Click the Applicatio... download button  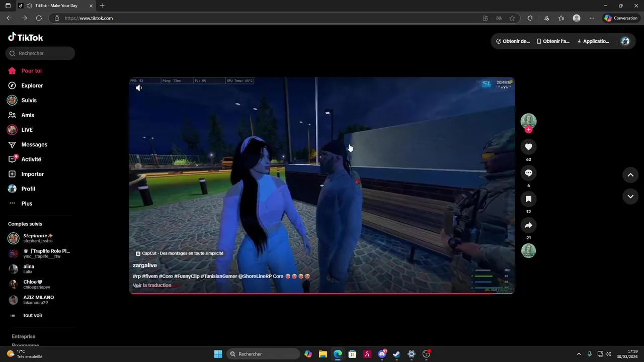coord(593,41)
